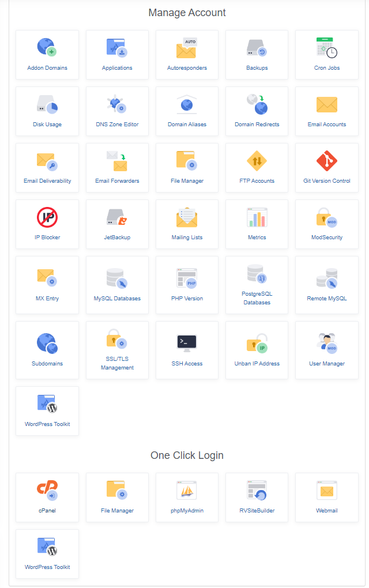369x588 pixels.
Task: Open File Manager under Manage Account
Action: 187,160
